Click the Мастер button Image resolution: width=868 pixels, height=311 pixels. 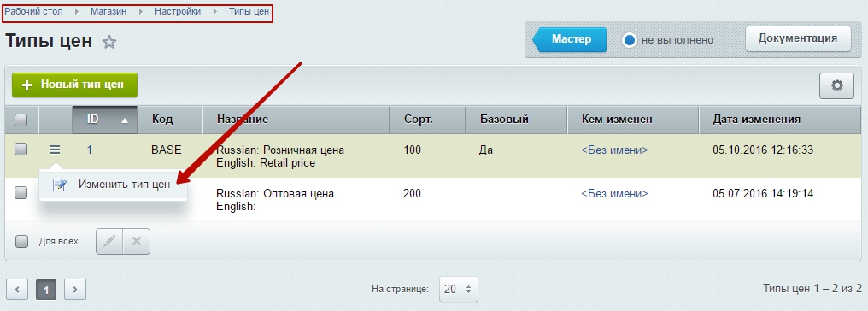coord(570,40)
